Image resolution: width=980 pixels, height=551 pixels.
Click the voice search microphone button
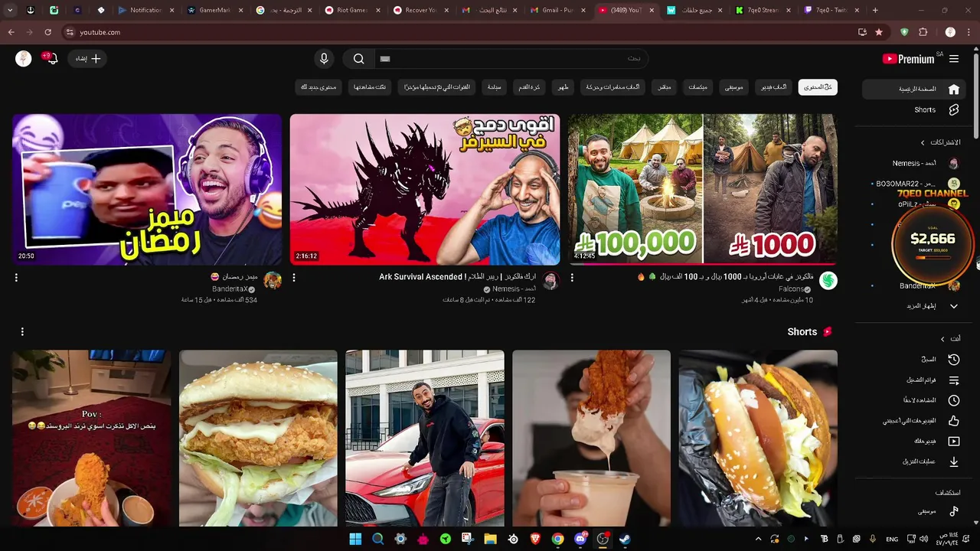point(324,59)
